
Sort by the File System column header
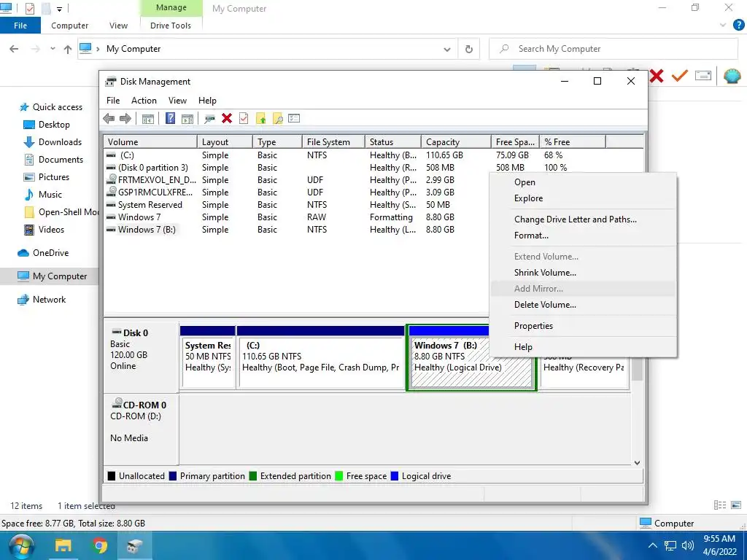(x=333, y=142)
